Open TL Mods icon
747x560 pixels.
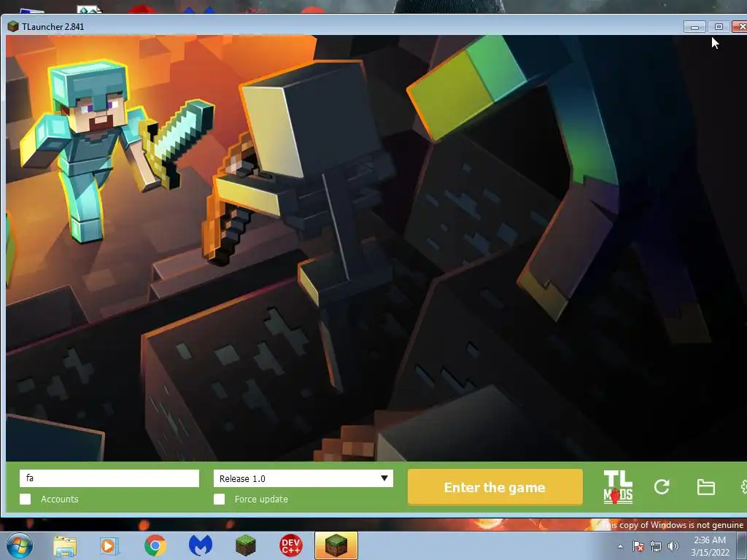(618, 487)
